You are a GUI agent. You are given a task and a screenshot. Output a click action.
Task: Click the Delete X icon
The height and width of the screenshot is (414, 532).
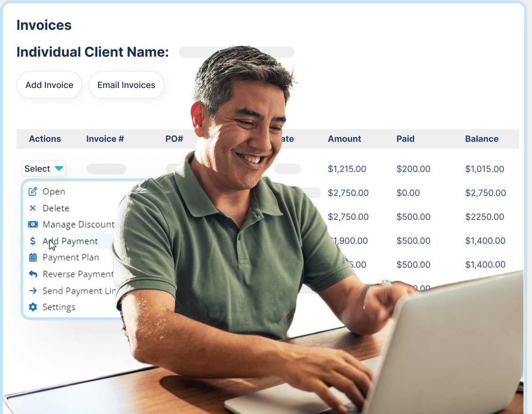click(33, 208)
